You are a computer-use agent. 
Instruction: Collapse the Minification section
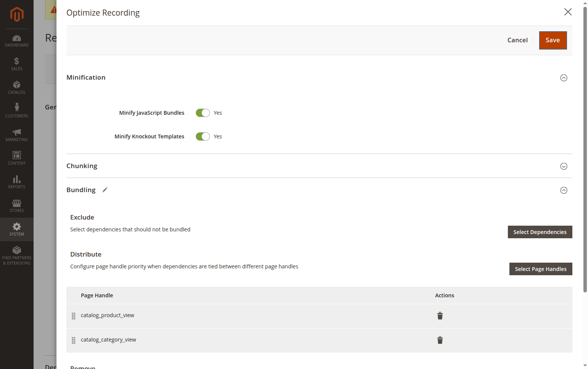tap(564, 78)
